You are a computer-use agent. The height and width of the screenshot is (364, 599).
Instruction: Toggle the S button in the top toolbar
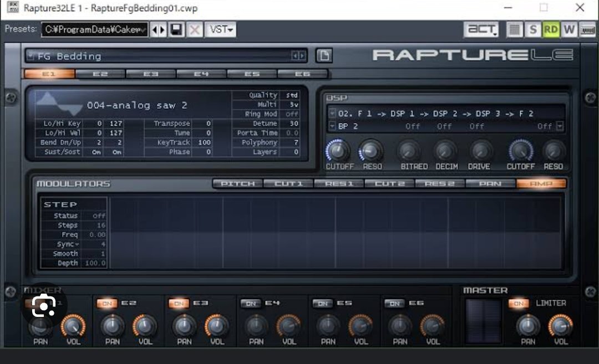(532, 29)
